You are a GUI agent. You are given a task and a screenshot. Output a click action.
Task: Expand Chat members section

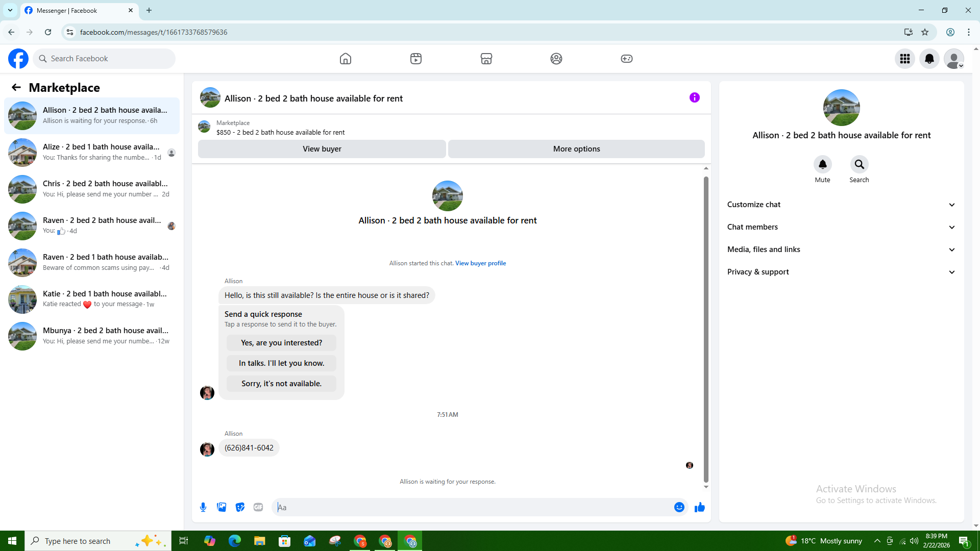842,227
